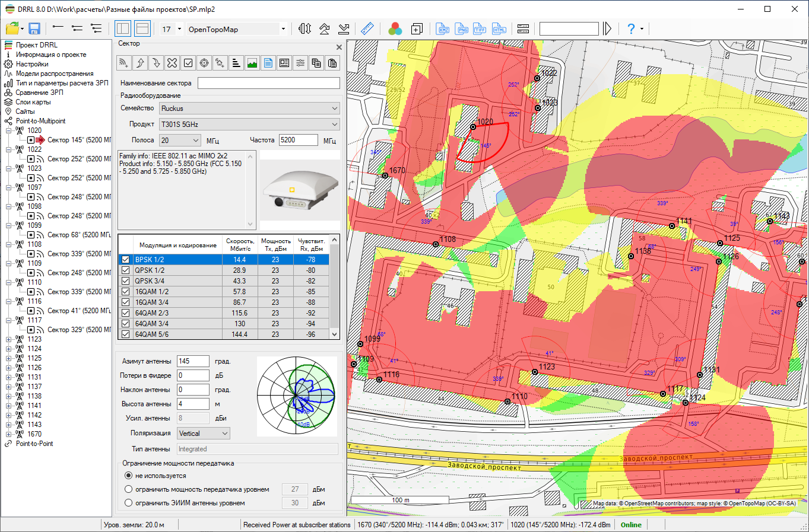The image size is (809, 532).
Task: Delete sector with the X icon
Action: point(172,63)
